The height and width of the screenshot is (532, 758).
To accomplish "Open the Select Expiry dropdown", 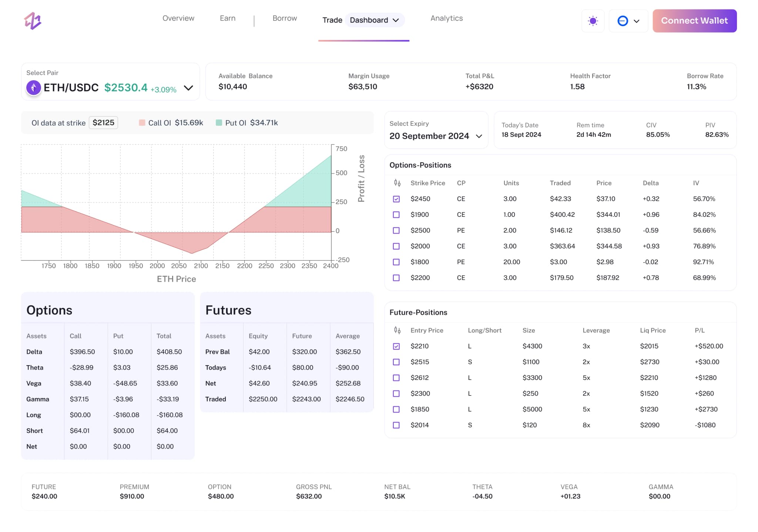I will click(x=479, y=136).
